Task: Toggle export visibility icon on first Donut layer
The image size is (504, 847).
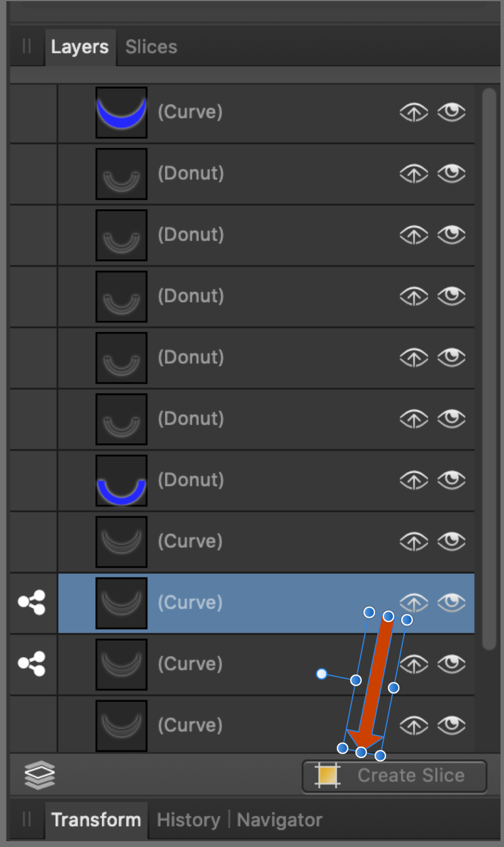Action: pos(414,173)
